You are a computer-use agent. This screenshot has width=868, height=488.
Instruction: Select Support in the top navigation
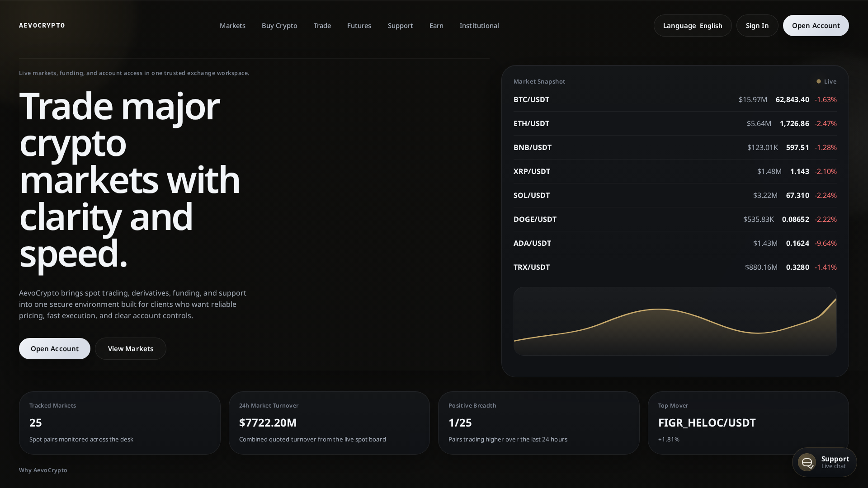pos(400,25)
